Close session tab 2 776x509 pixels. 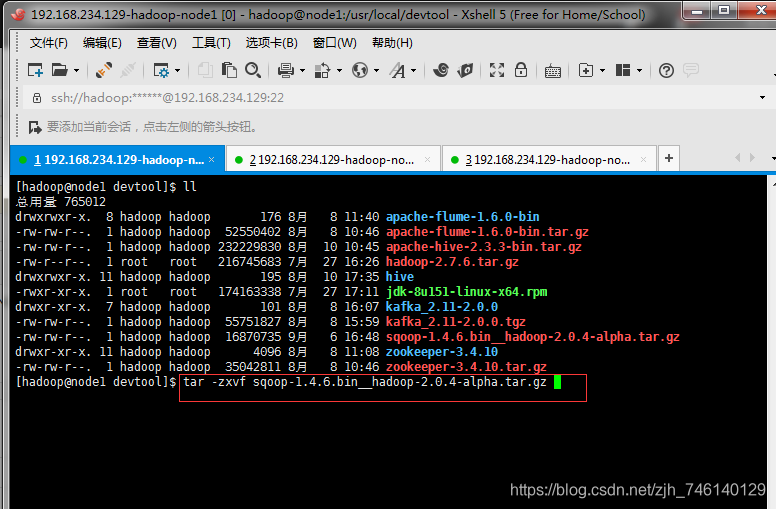point(428,159)
